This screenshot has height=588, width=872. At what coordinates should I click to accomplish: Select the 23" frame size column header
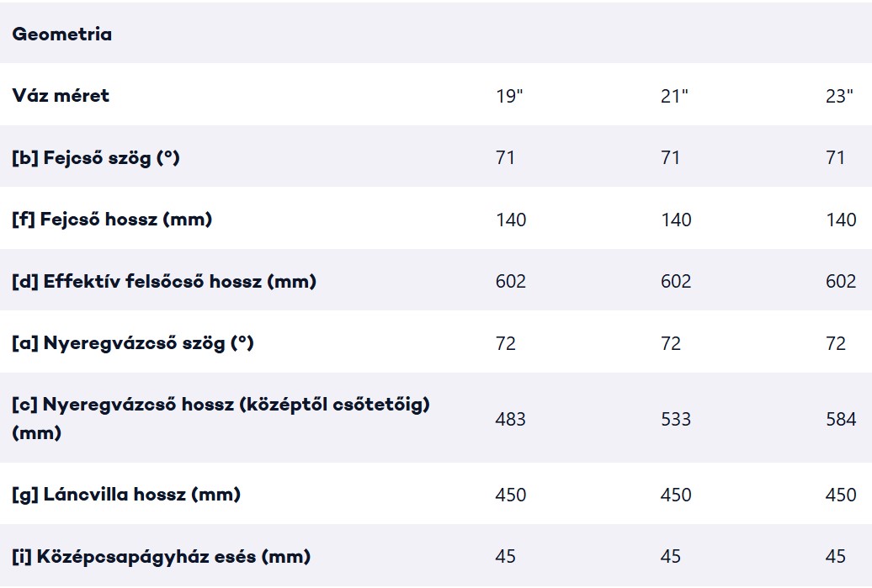(x=839, y=96)
